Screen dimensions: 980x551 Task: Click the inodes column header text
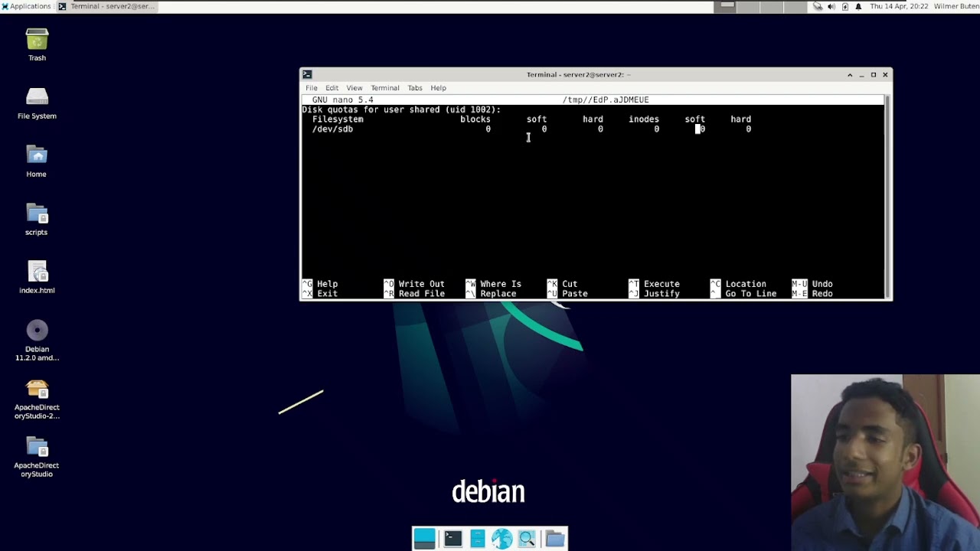pos(644,119)
